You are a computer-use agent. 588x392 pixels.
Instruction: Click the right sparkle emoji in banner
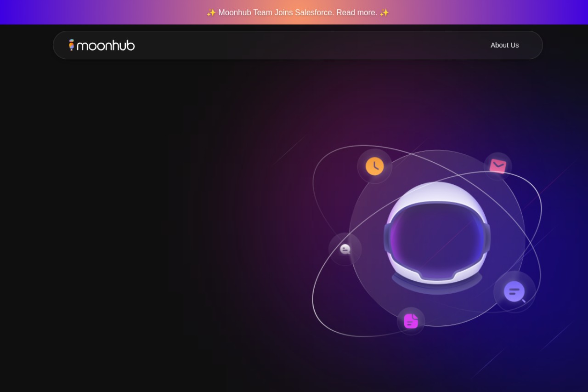pyautogui.click(x=384, y=12)
